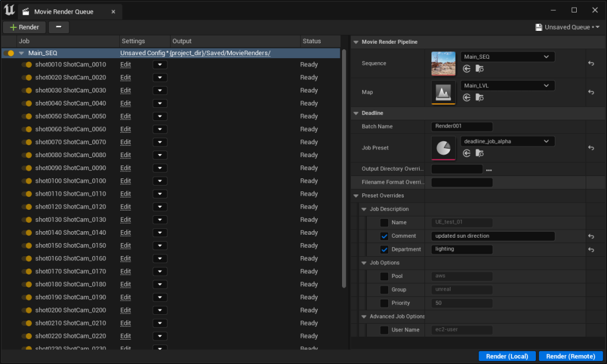This screenshot has height=364, width=607.
Task: Uncheck the Comment override checkbox
Action: pos(384,235)
